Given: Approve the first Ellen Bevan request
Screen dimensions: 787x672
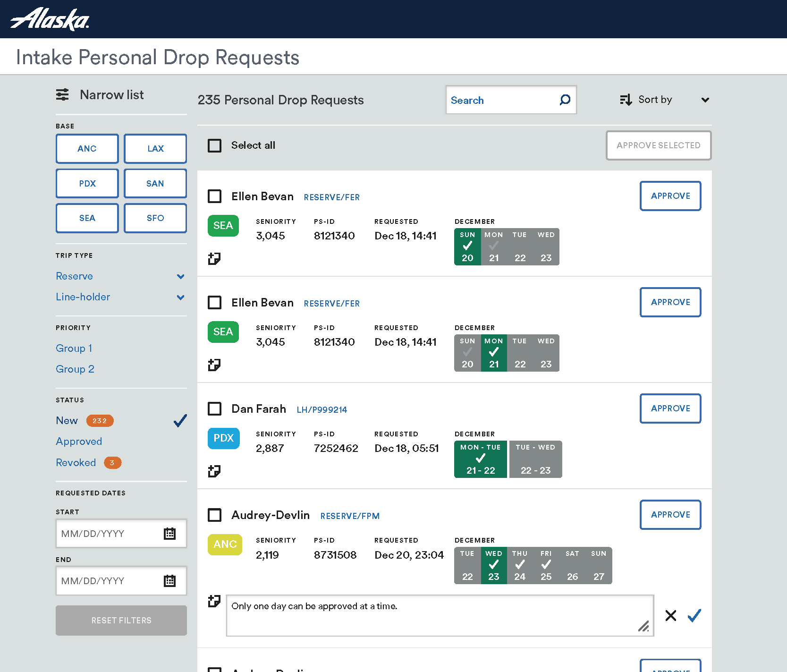Looking at the screenshot, I should 670,196.
